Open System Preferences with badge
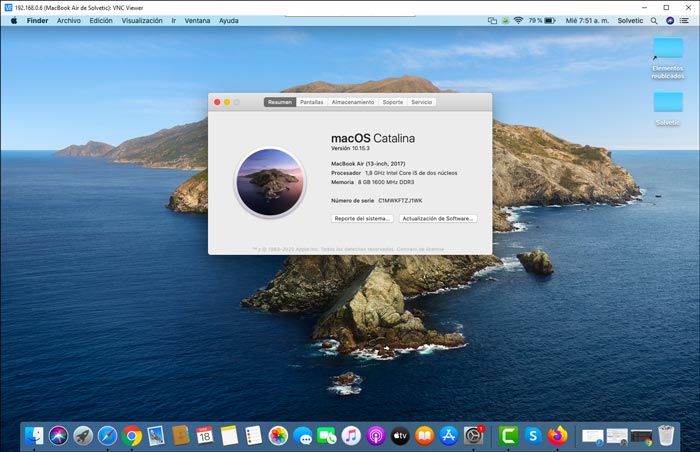This screenshot has width=700, height=452. (473, 435)
